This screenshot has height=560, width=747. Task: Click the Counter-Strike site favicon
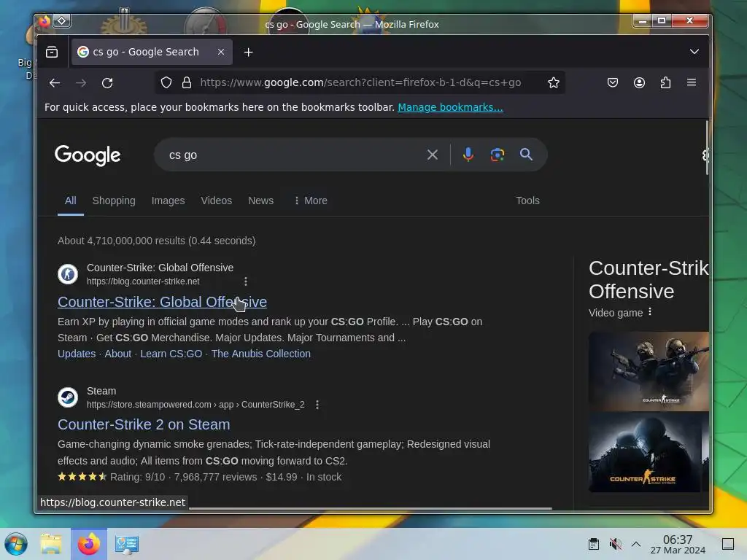(68, 274)
